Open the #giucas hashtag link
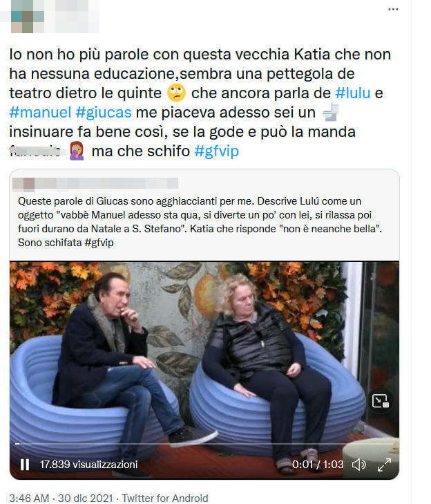This screenshot has height=504, width=431. coord(104,113)
